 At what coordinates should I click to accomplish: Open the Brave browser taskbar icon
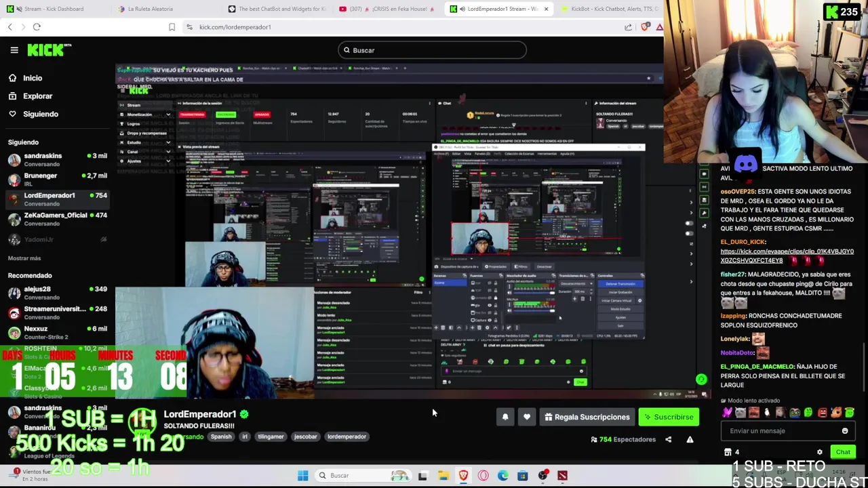coord(463,476)
